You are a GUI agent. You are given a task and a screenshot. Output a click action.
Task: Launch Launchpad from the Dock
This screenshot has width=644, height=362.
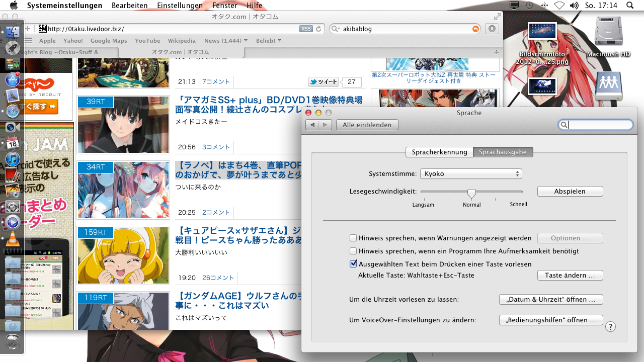coord(13,48)
